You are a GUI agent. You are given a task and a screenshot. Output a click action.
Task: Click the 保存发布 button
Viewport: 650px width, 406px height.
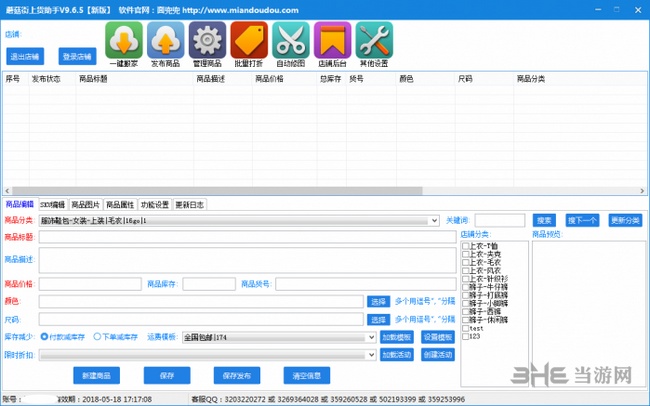tap(237, 375)
